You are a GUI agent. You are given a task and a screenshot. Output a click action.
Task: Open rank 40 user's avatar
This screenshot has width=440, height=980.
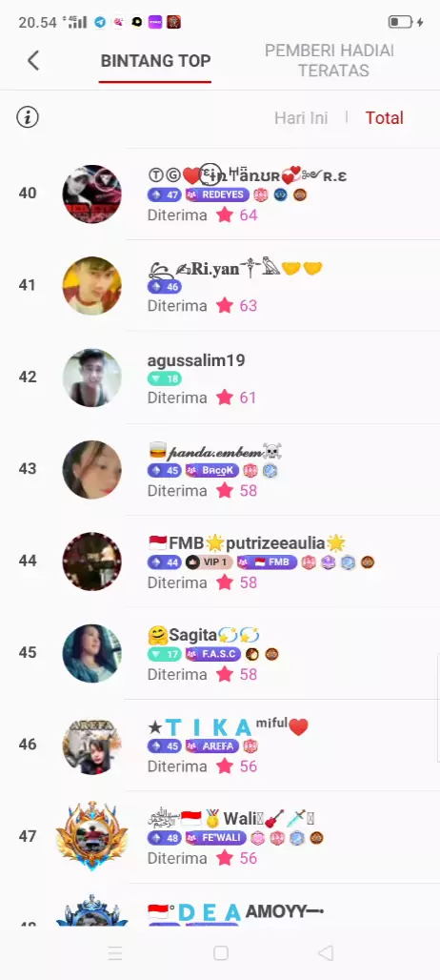point(91,194)
